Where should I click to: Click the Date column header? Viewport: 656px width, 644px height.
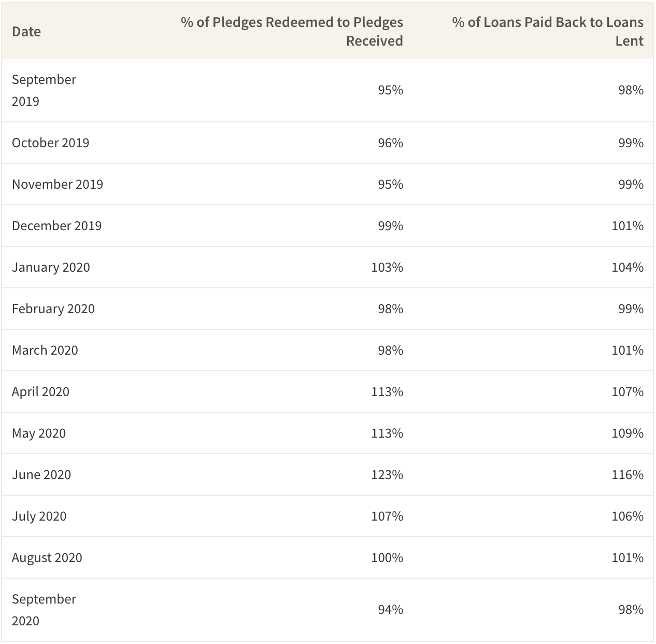click(26, 32)
